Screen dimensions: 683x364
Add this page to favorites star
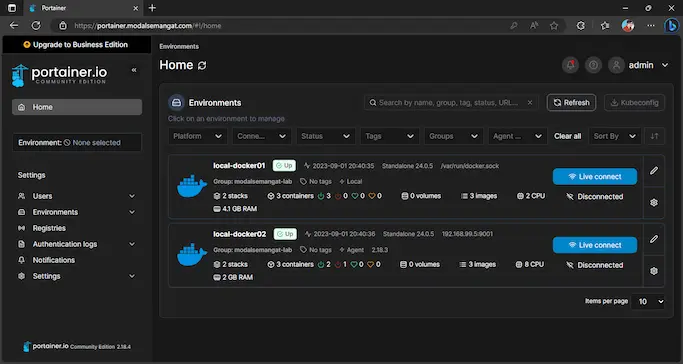(x=554, y=26)
